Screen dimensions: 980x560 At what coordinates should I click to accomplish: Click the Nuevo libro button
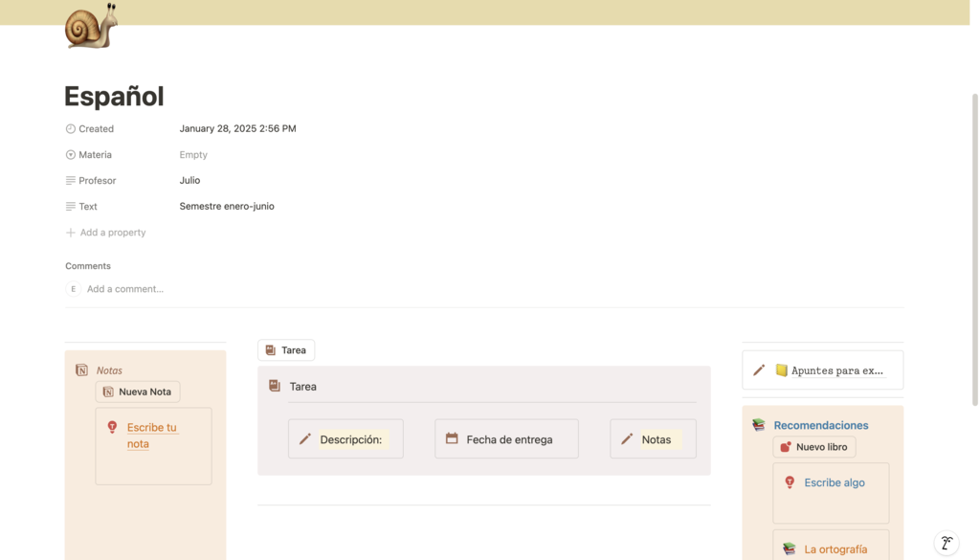pyautogui.click(x=814, y=447)
